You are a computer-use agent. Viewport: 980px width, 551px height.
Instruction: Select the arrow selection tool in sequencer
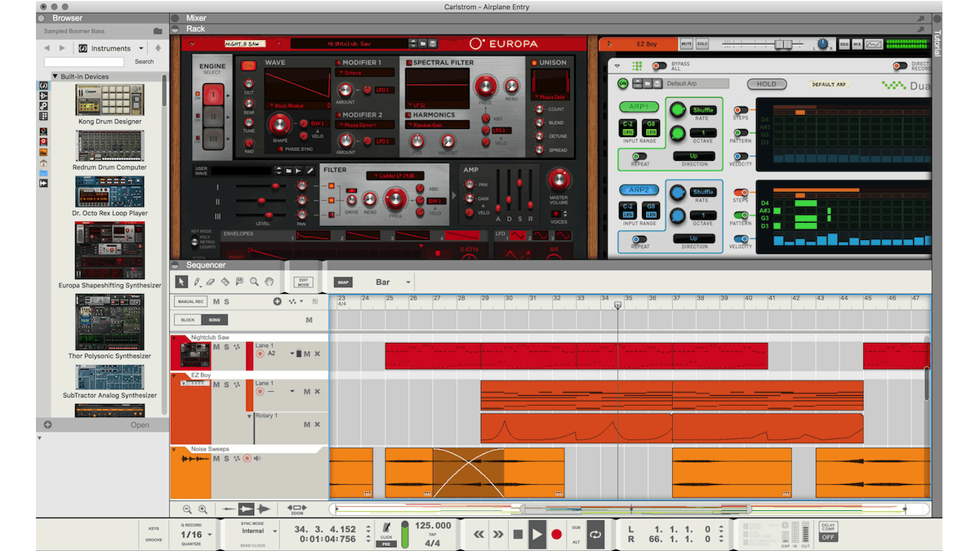coord(181,282)
